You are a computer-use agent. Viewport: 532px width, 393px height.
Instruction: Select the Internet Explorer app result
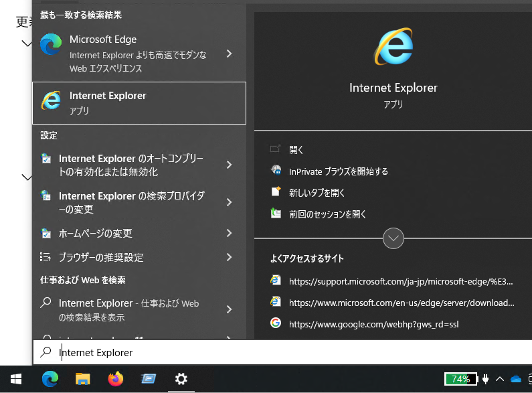pyautogui.click(x=139, y=103)
